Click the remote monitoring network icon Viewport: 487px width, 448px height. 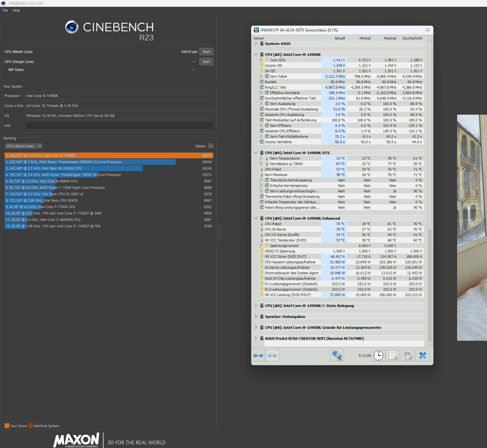(x=337, y=355)
